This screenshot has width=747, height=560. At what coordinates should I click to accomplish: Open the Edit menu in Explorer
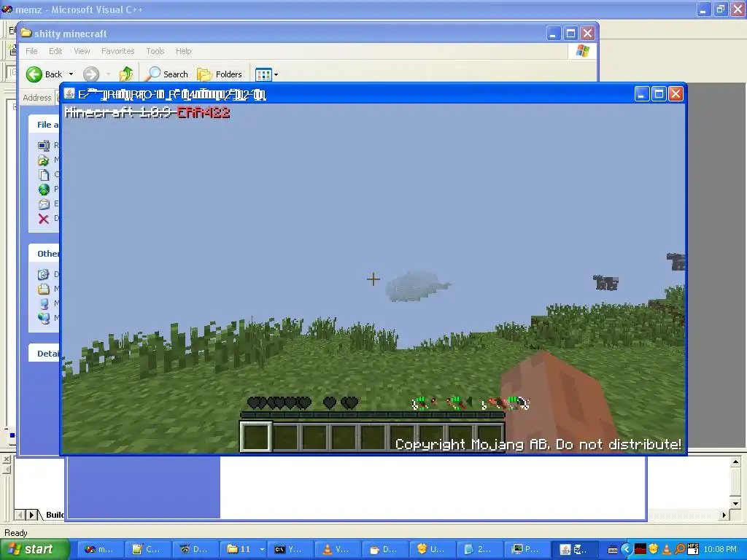pyautogui.click(x=55, y=51)
